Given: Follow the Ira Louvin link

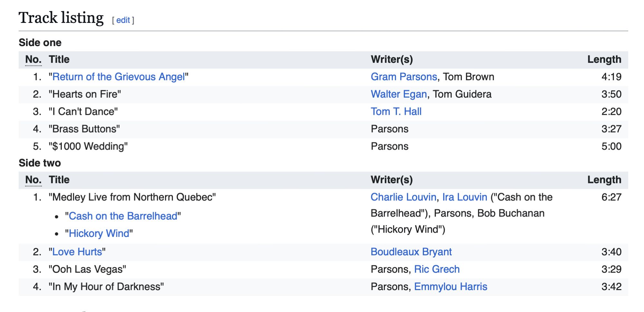Looking at the screenshot, I should pyautogui.click(x=465, y=197).
